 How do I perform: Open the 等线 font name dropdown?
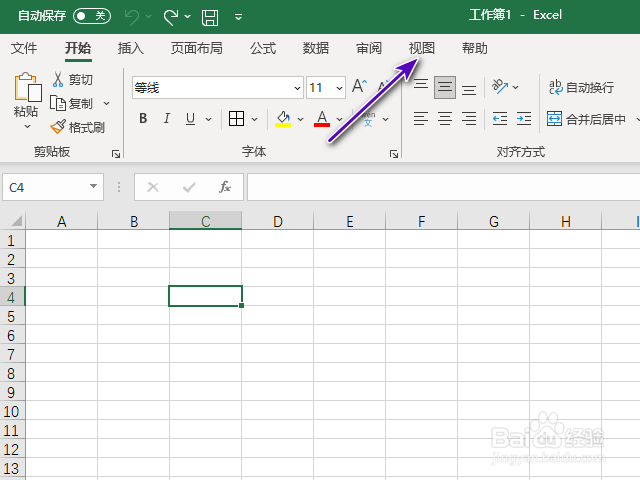[x=298, y=88]
